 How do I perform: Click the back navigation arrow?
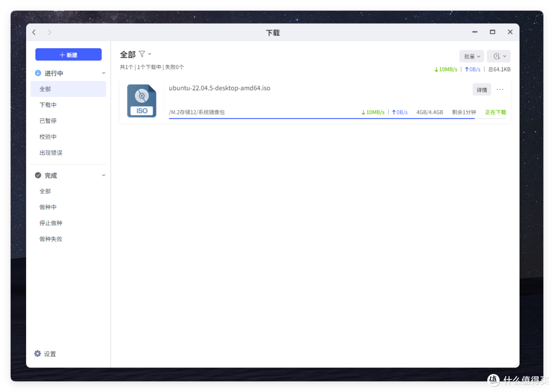[34, 32]
